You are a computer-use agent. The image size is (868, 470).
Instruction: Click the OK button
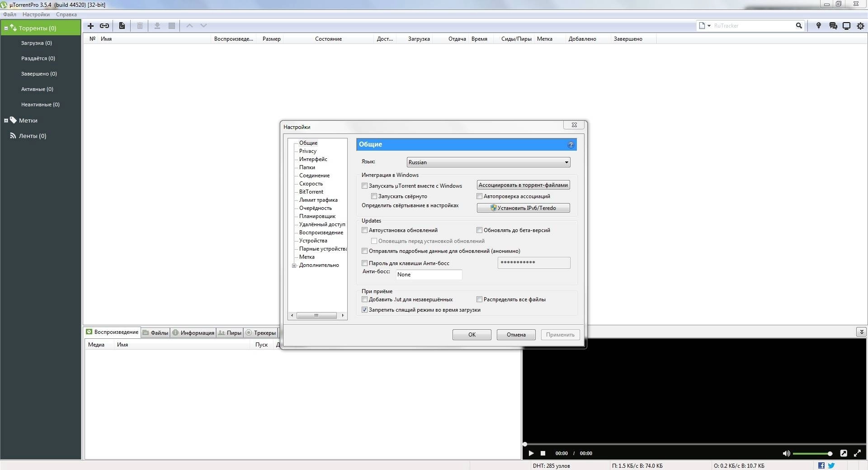point(472,335)
